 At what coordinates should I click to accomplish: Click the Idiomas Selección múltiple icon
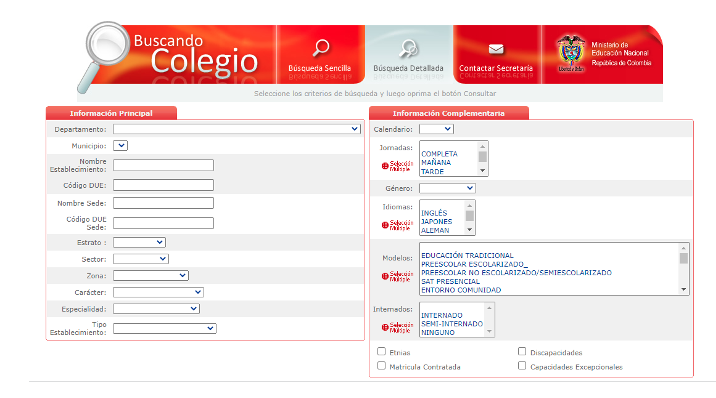pos(397,225)
